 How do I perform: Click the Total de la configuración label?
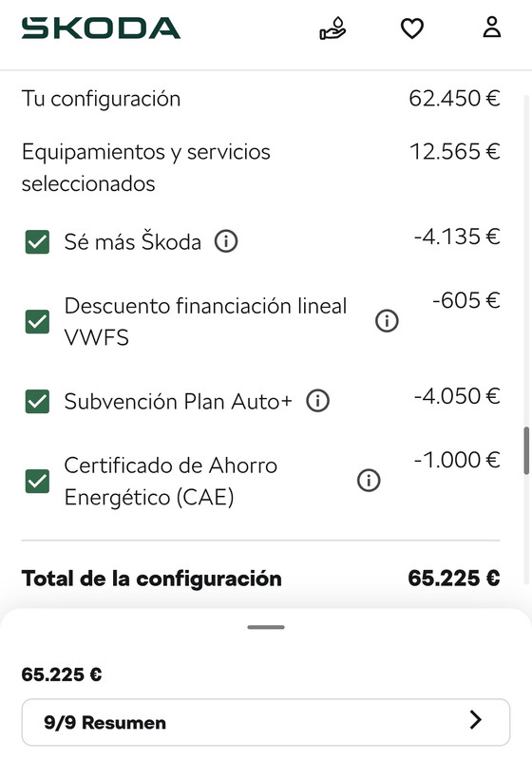(x=152, y=579)
